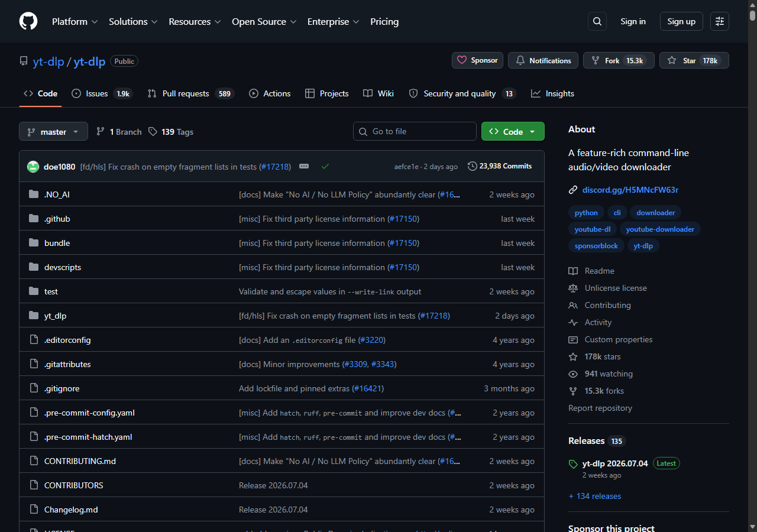Expand the Enterprise menu
This screenshot has height=532, width=757.
(x=334, y=21)
